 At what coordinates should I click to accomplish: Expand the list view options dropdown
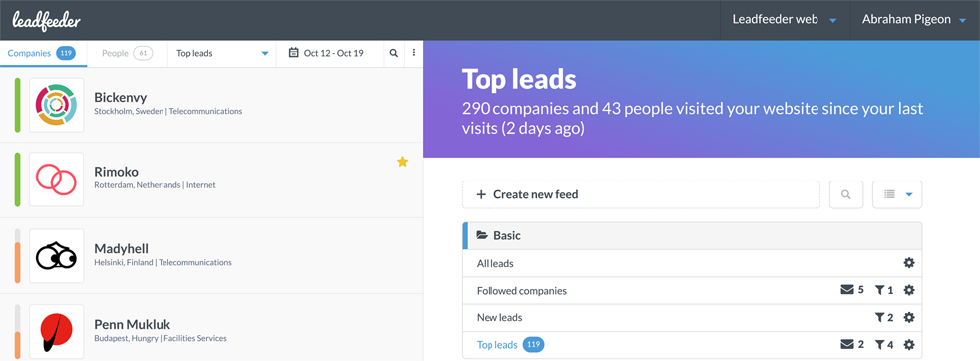point(897,194)
